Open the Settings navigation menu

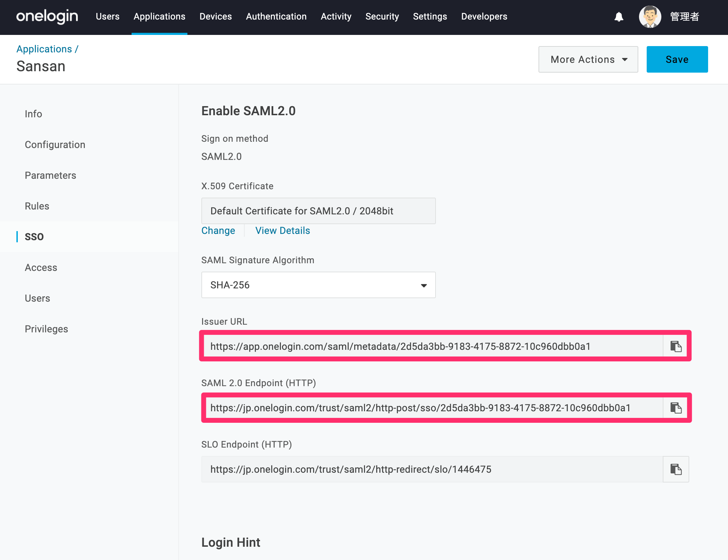click(x=430, y=16)
